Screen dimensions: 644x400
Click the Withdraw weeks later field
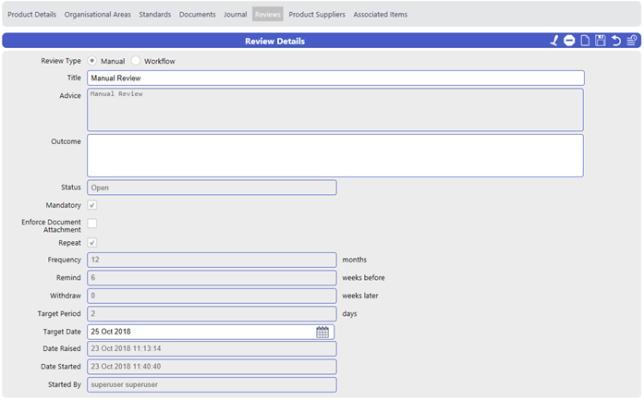coord(212,296)
